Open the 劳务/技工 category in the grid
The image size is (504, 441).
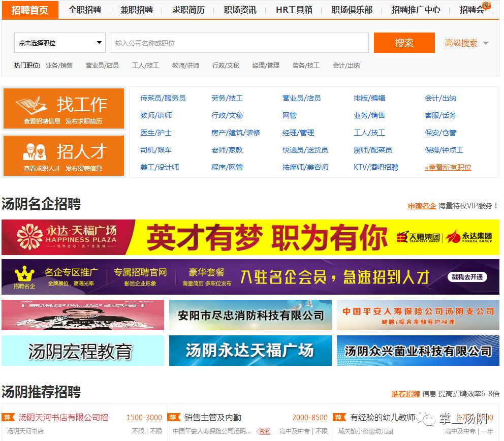(x=227, y=98)
